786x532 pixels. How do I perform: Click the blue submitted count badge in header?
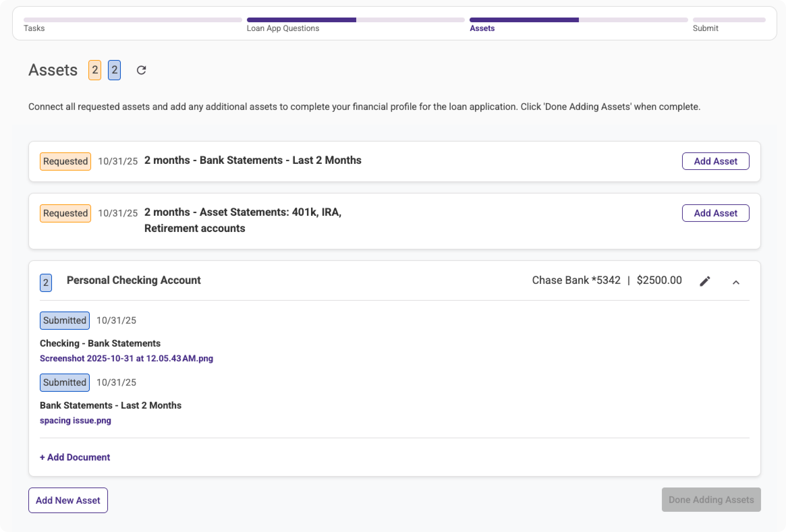pos(114,70)
